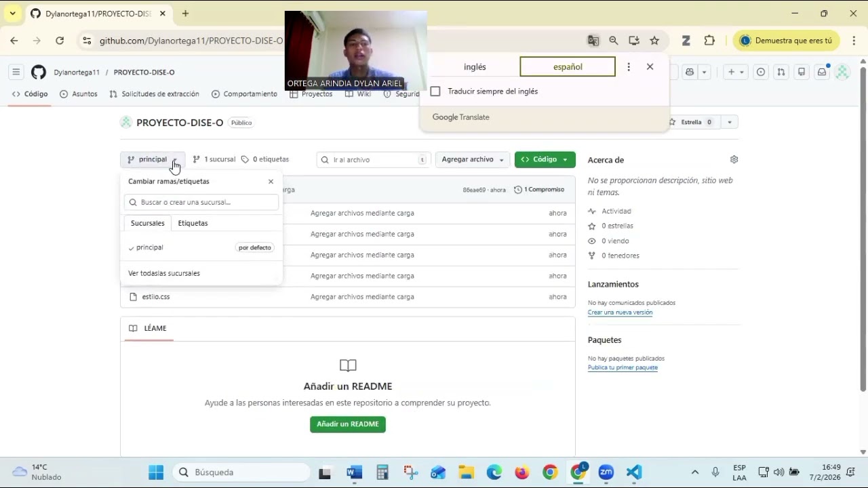Click Crear una nueva versión link
The width and height of the screenshot is (868, 488).
coord(620,312)
